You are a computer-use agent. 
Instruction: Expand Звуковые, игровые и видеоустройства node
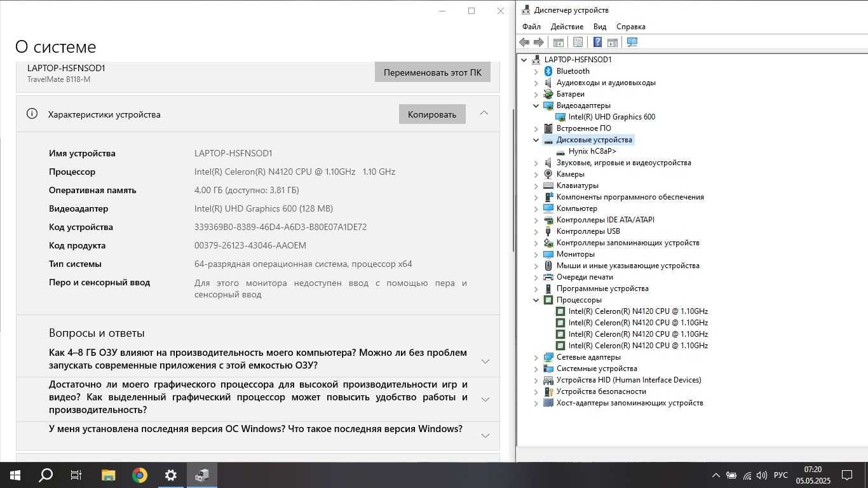536,163
